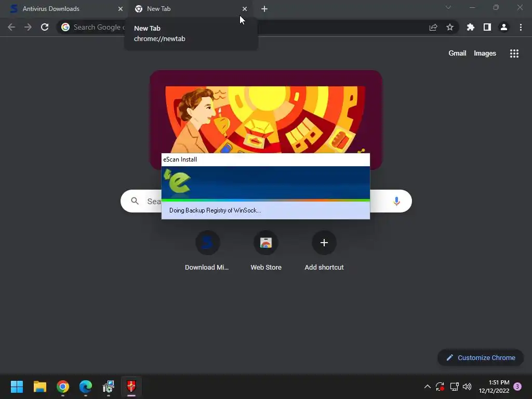Viewport: 532px width, 399px height.
Task: Go forward to next page
Action: pos(28,27)
